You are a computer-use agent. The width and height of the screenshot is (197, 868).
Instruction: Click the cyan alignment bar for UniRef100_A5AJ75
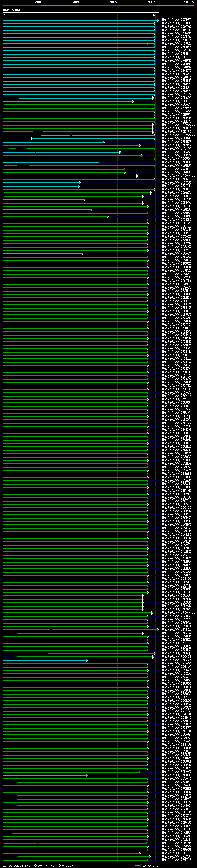click(x=46, y=660)
